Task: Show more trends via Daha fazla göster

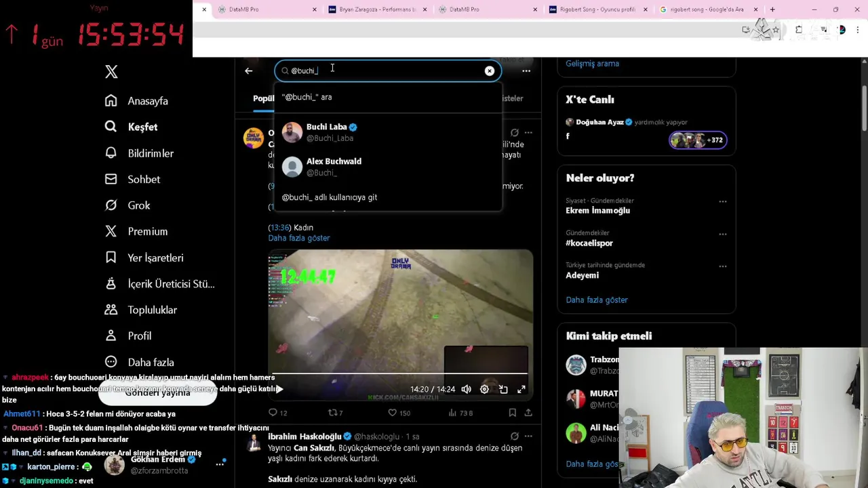Action: (x=597, y=300)
